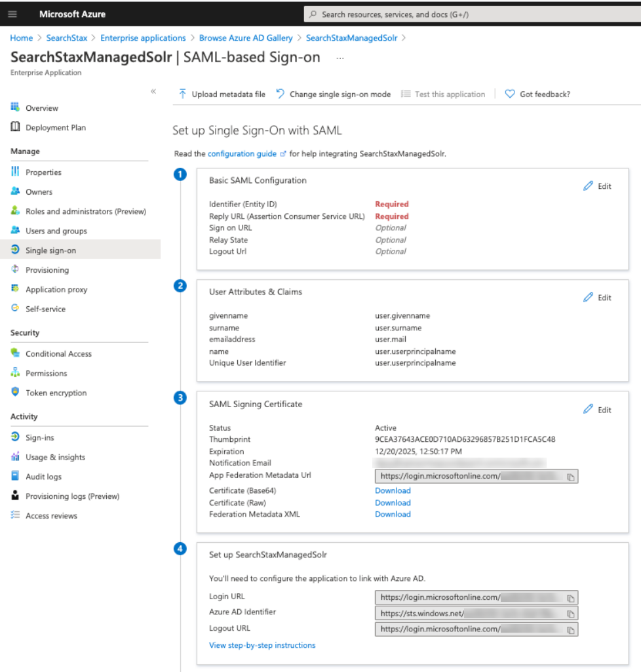Screen dimensions: 641x672
Task: Go to SearchStax breadcrumb
Action: (66, 38)
